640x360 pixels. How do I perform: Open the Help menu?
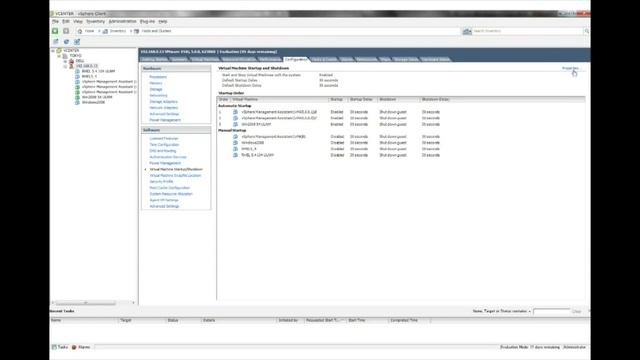pos(163,21)
